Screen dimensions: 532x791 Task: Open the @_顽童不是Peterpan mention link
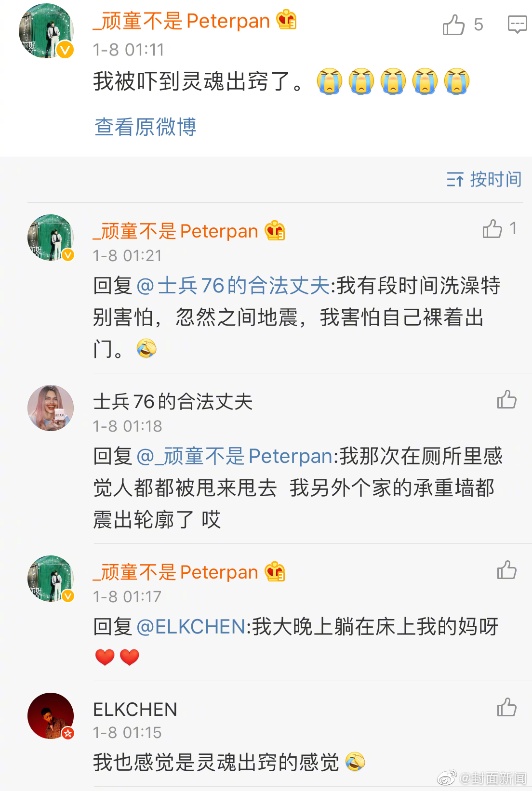click(235, 456)
